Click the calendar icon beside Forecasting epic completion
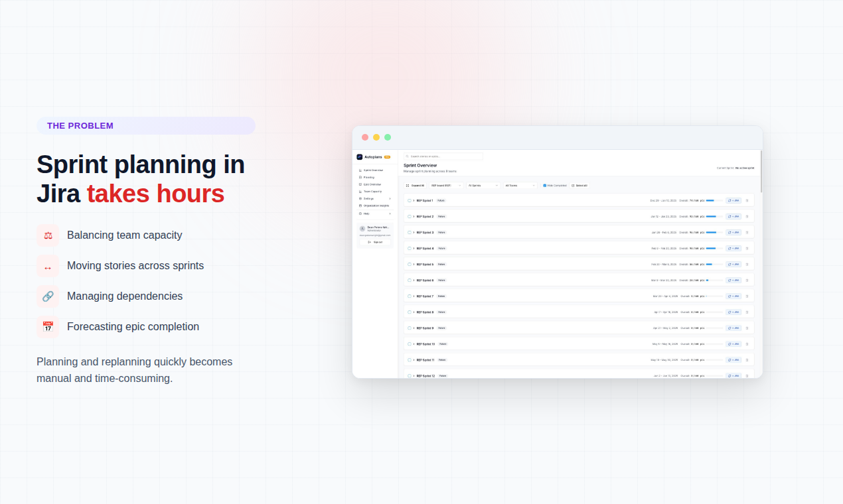Viewport: 843px width, 504px height. [x=48, y=327]
